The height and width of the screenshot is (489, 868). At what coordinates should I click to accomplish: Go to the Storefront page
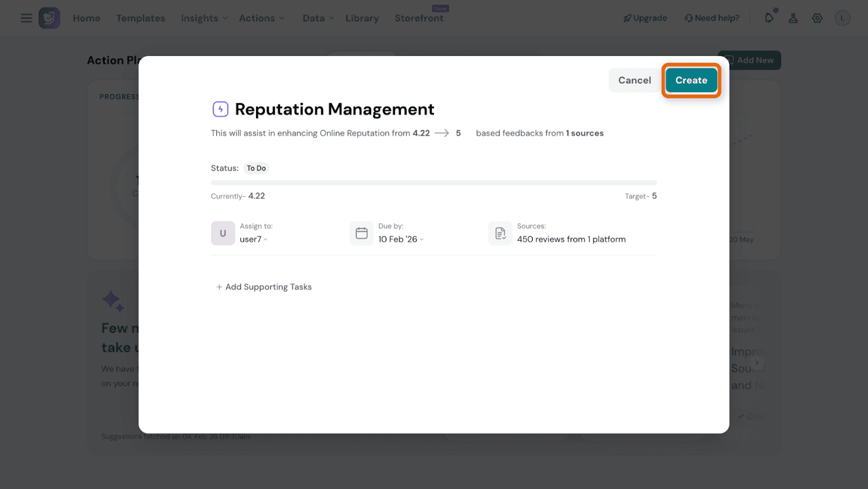click(419, 18)
